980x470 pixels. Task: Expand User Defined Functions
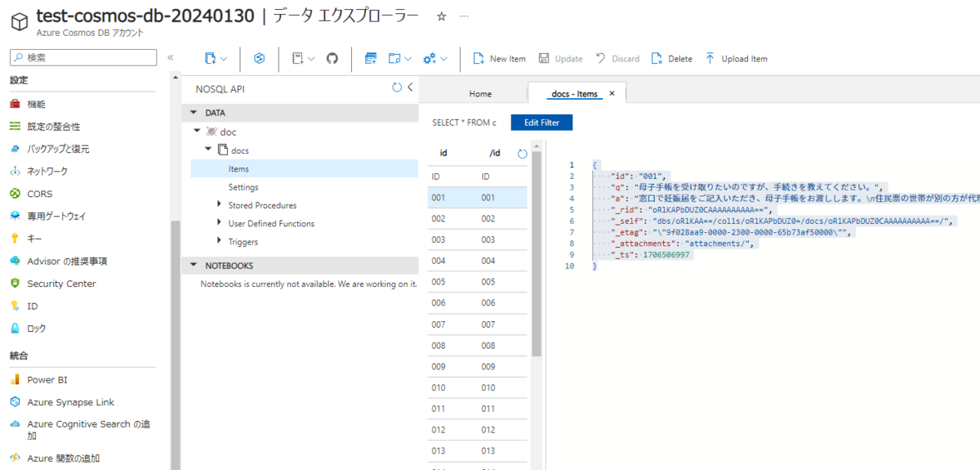(x=219, y=223)
